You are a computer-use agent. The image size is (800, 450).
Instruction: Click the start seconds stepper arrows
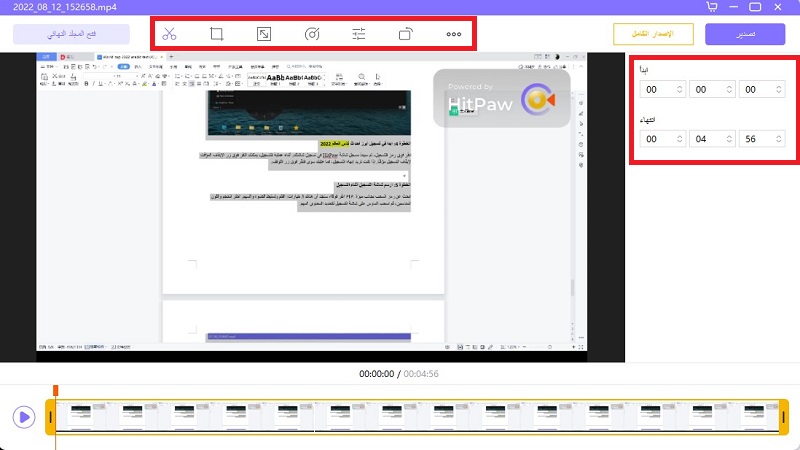click(779, 89)
